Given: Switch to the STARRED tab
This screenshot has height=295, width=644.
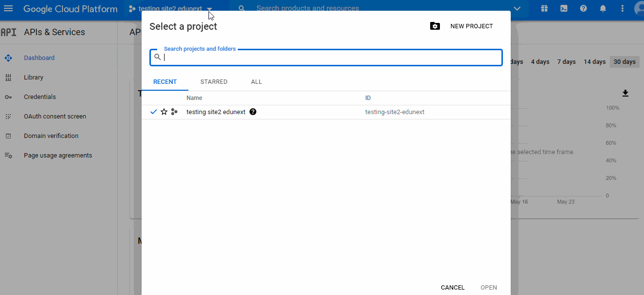Looking at the screenshot, I should 214,82.
